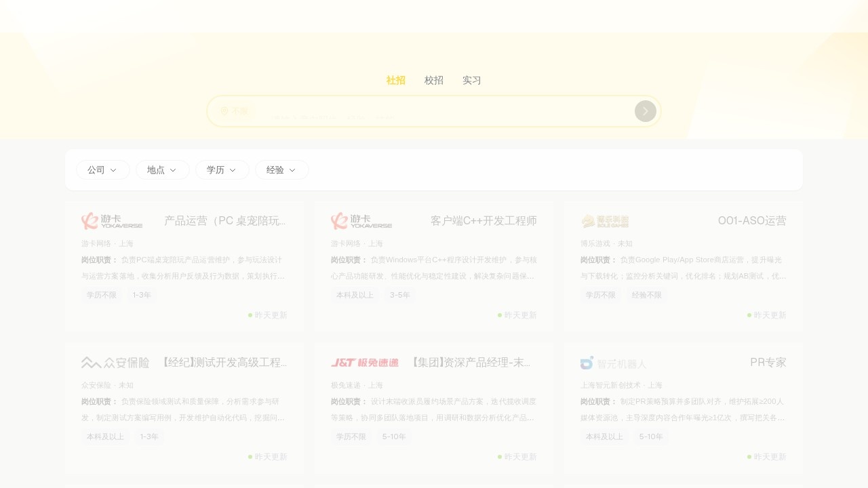Click the 智元机器人 company logo
868x488 pixels.
614,363
